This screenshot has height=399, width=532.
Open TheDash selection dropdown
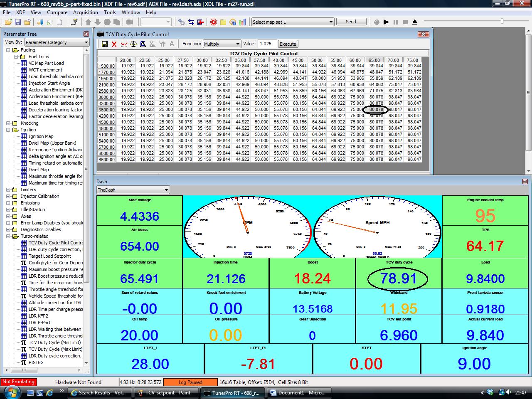(133, 190)
